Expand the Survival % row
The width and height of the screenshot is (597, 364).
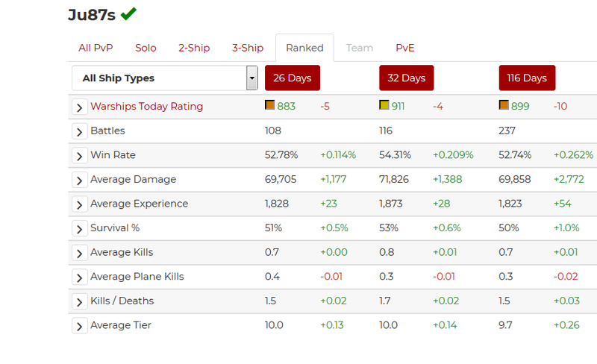coord(80,228)
